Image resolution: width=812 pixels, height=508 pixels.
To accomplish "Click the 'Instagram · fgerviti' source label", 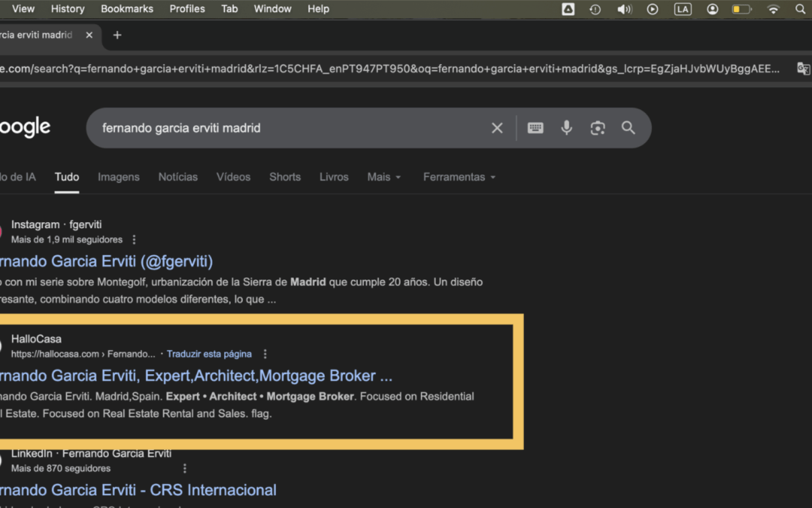I will [x=56, y=224].
